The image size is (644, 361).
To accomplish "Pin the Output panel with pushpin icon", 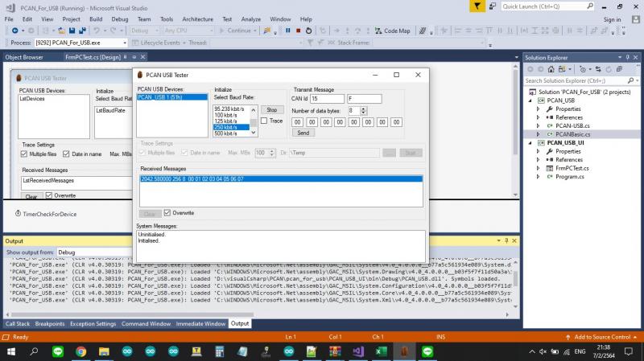I will [506, 241].
